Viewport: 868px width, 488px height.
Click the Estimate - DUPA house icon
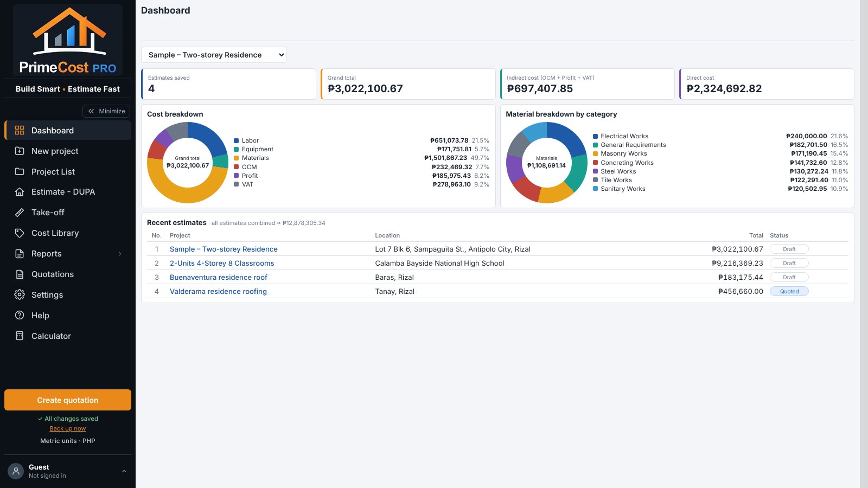pyautogui.click(x=20, y=192)
